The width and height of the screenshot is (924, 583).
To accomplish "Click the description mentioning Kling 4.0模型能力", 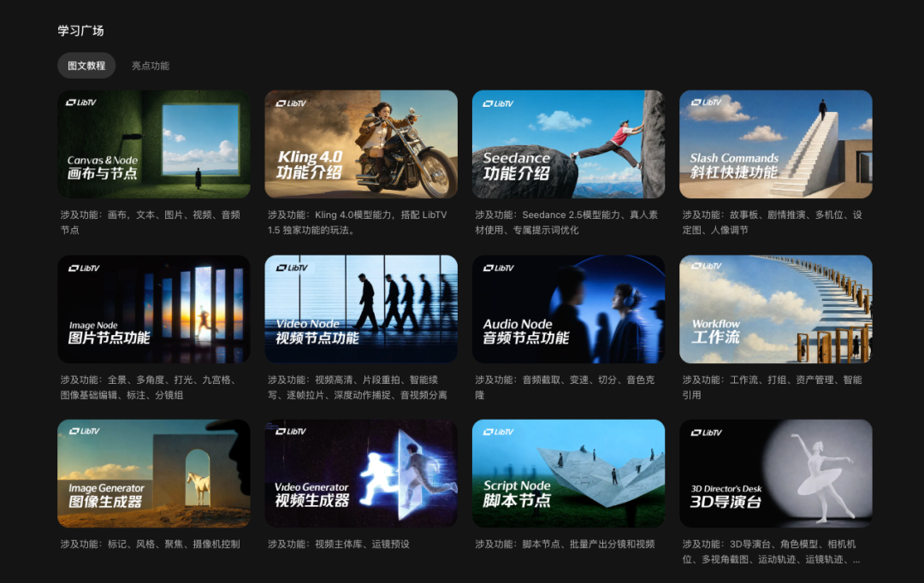I will (x=358, y=222).
